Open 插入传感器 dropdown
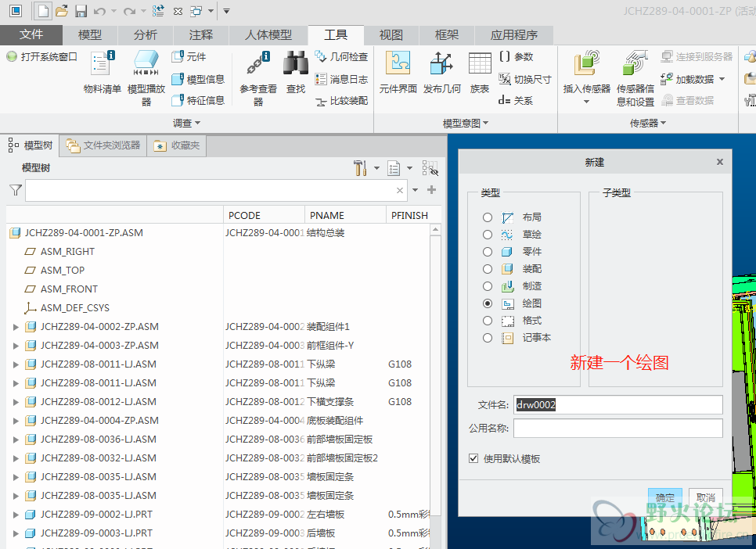 coord(586,102)
